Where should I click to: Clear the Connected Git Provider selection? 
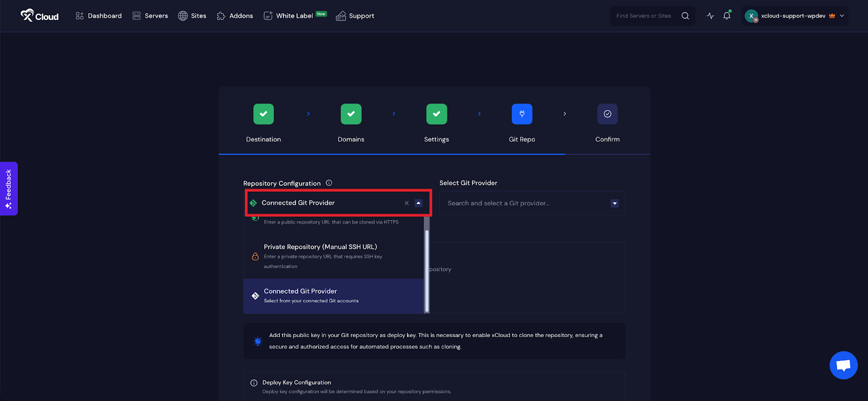pyautogui.click(x=407, y=203)
